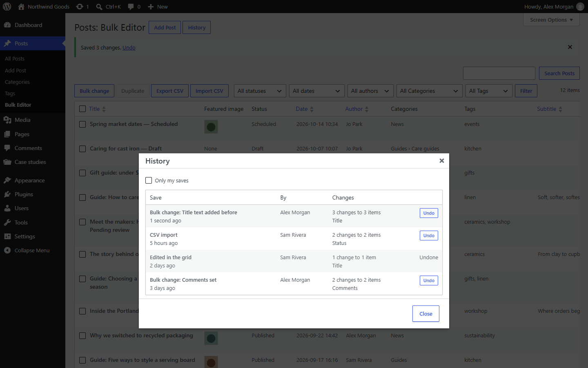Open Tools in sidebar

(x=33, y=222)
